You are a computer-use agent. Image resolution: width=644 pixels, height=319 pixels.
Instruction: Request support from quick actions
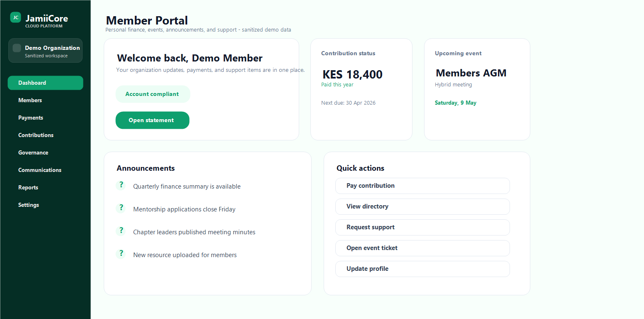click(x=422, y=227)
